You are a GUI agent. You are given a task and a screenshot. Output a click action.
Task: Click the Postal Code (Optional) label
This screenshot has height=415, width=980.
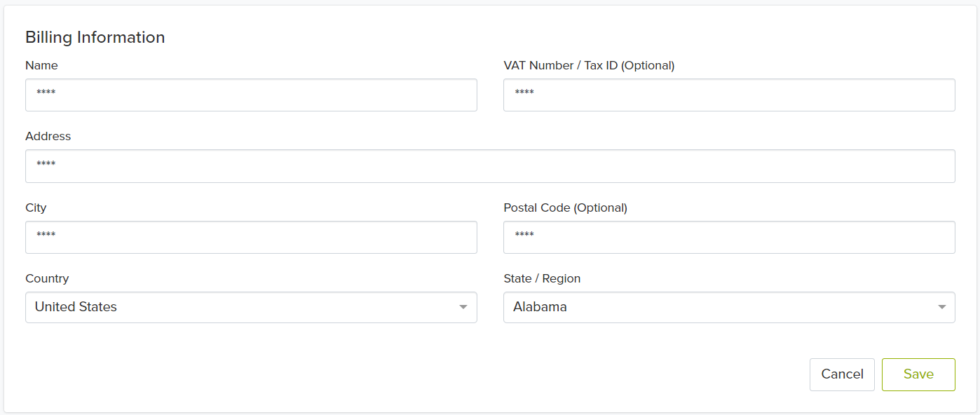(x=565, y=207)
